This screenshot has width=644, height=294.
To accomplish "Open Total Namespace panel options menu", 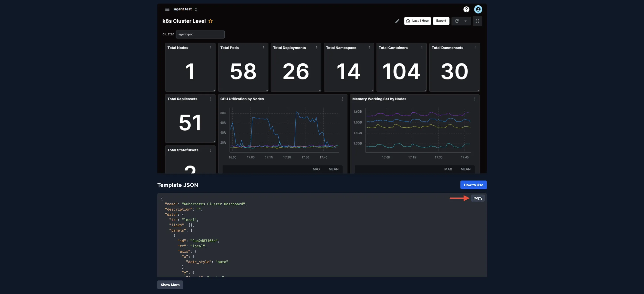I will tap(369, 48).
